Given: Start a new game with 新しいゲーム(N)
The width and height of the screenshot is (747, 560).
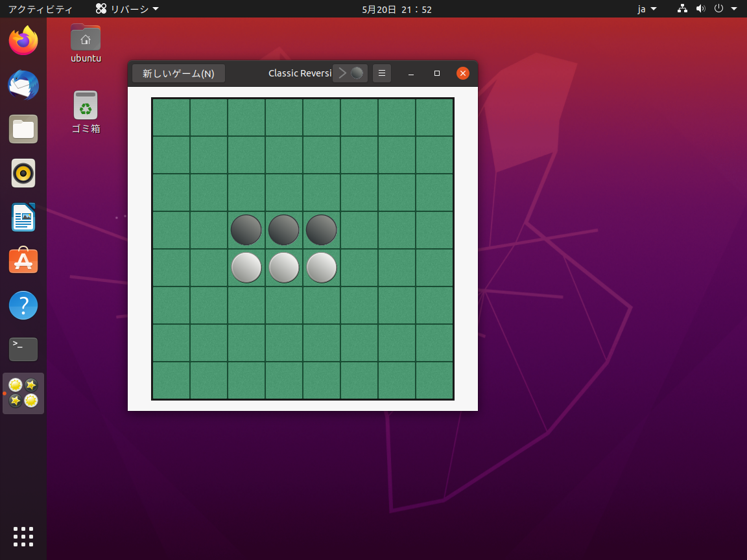Looking at the screenshot, I should click(178, 73).
